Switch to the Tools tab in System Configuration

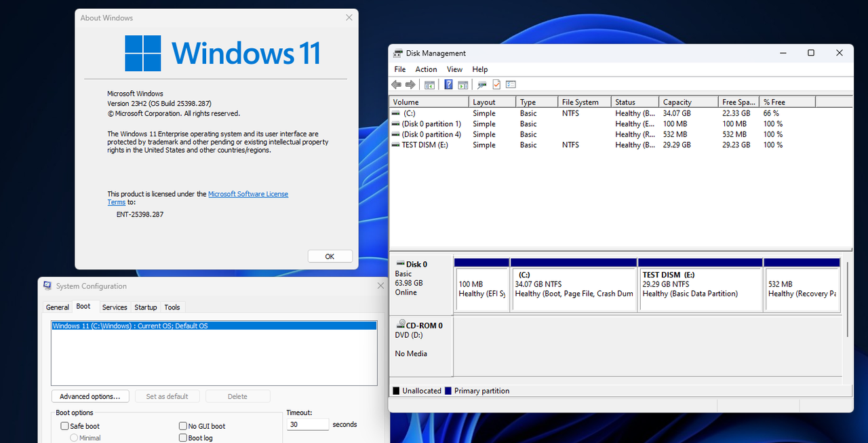pyautogui.click(x=172, y=307)
